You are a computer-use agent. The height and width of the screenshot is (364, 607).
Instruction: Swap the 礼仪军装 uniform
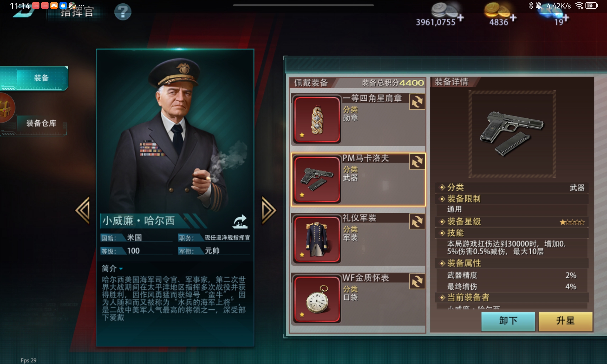coord(417,221)
